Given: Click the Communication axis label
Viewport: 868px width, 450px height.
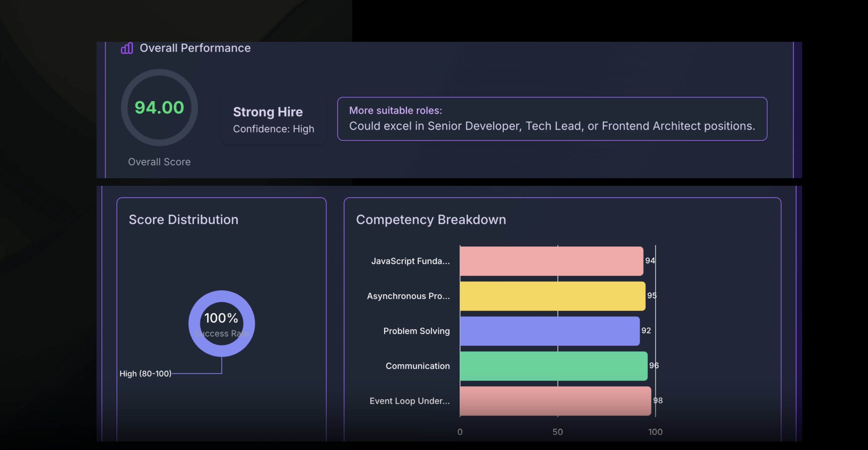Looking at the screenshot, I should pos(417,366).
